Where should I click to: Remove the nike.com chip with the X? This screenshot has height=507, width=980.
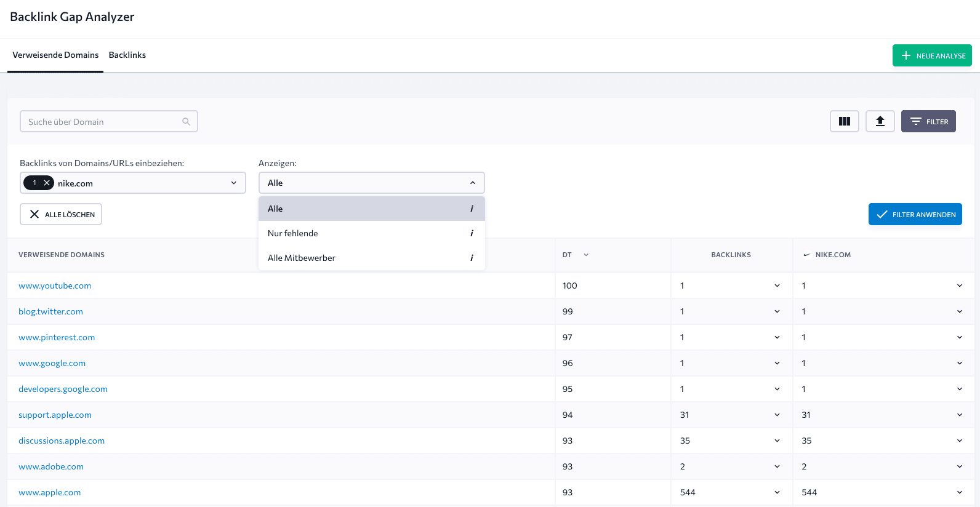[47, 183]
